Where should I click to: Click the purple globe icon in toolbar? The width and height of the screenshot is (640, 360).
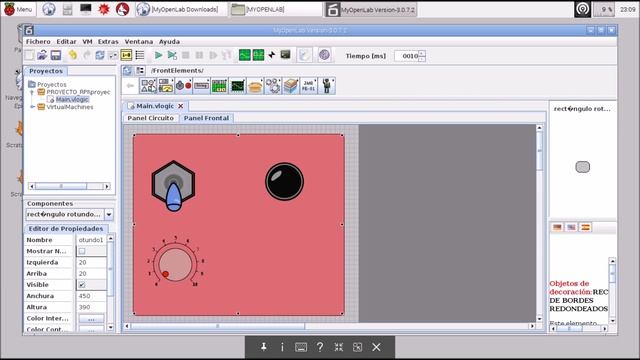pos(324,55)
